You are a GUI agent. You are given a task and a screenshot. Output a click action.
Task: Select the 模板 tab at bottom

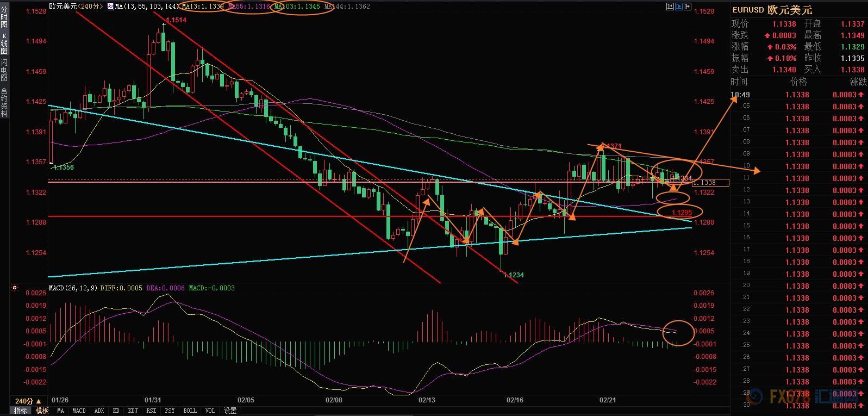42,411
